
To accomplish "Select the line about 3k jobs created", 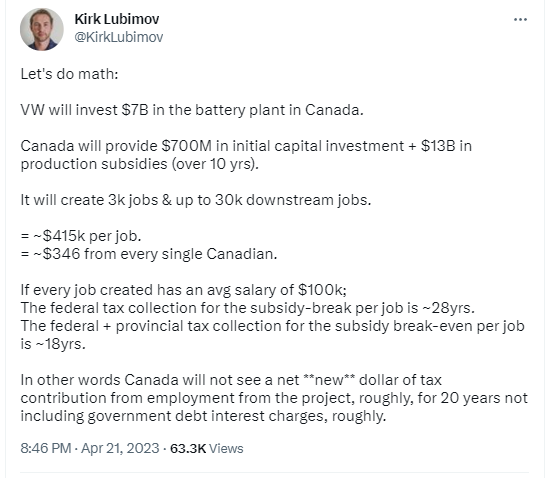I will (196, 200).
